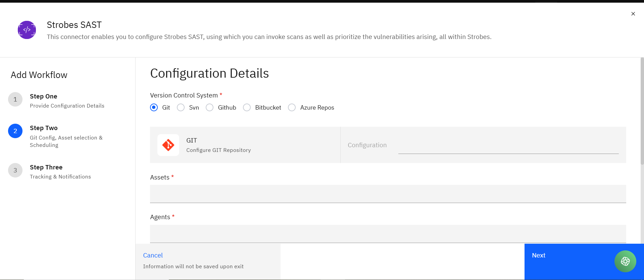The width and height of the screenshot is (644, 280).
Task: Click the Next button
Action: [x=584, y=262]
